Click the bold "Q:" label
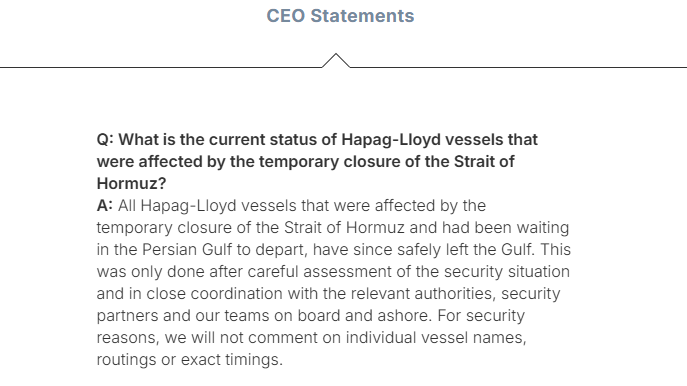This screenshot has height=386, width=687. pos(105,140)
